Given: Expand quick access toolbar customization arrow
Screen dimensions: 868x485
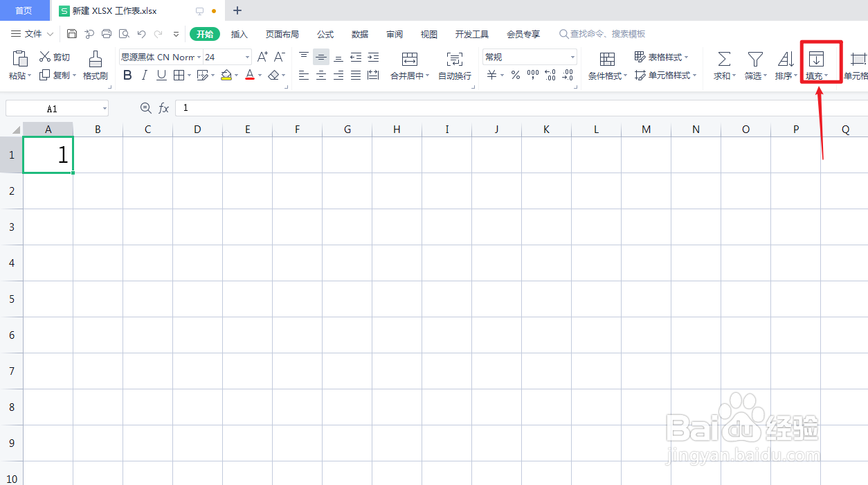Looking at the screenshot, I should click(x=176, y=33).
